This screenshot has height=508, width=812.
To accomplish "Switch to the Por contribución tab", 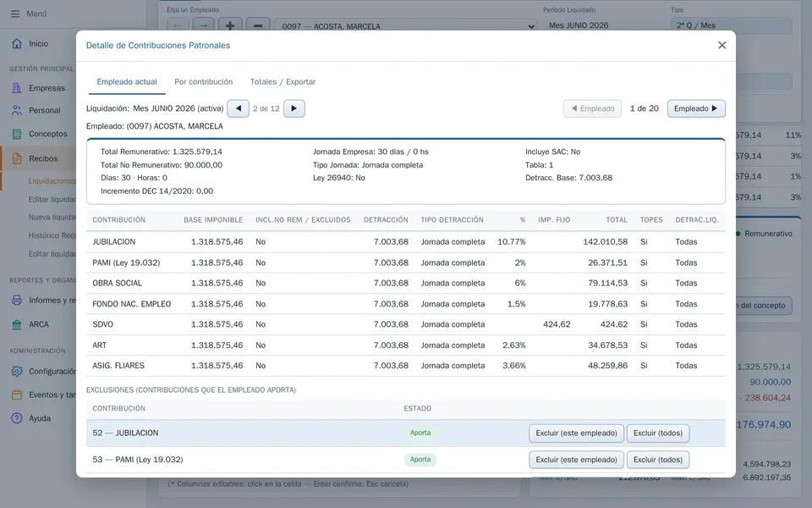I will (x=204, y=82).
